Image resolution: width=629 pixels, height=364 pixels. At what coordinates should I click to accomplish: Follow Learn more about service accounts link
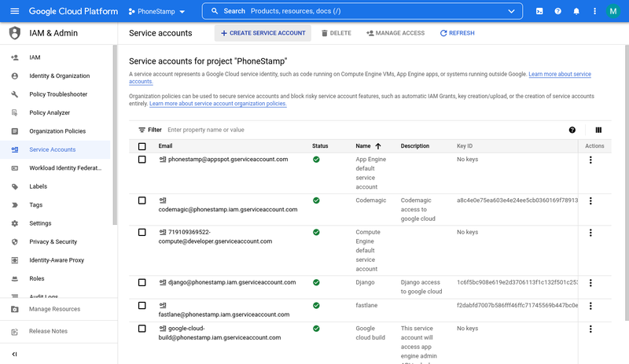pyautogui.click(x=560, y=74)
